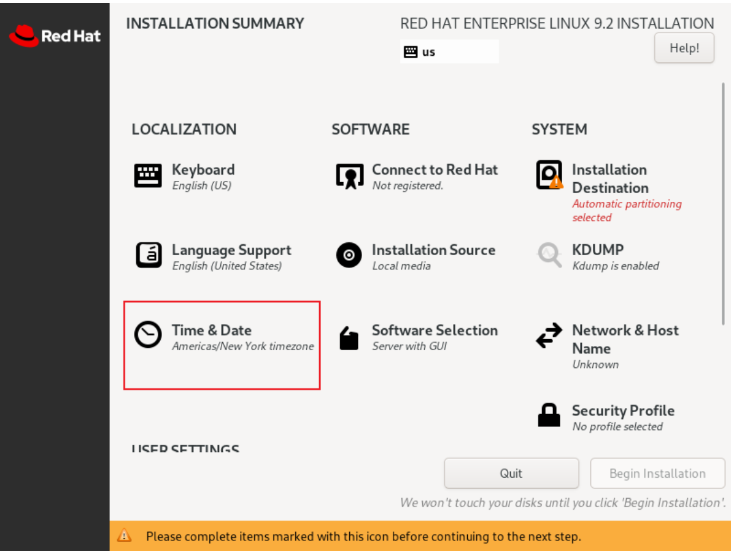Open the Installation Destination disk icon
Image resolution: width=731 pixels, height=560 pixels.
point(549,175)
